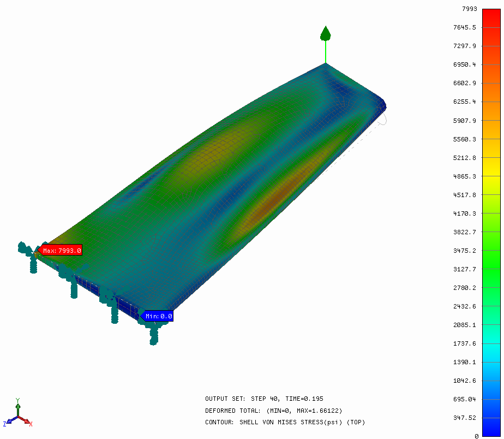Click legend value 3475.2
The image size is (504, 439).
[x=465, y=251]
